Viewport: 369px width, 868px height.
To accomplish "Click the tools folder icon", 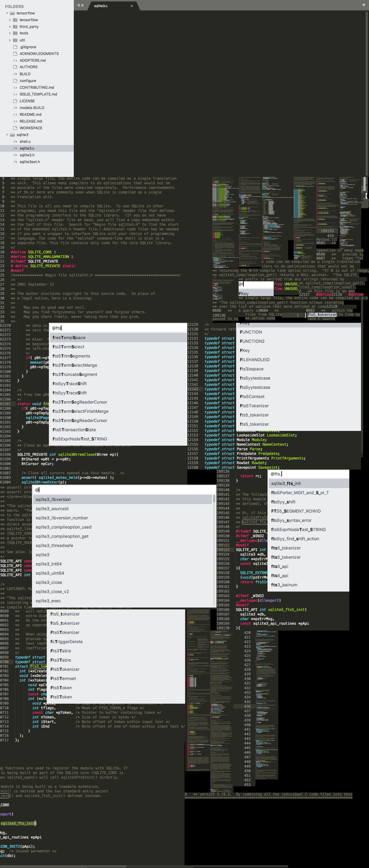I will 15,33.
